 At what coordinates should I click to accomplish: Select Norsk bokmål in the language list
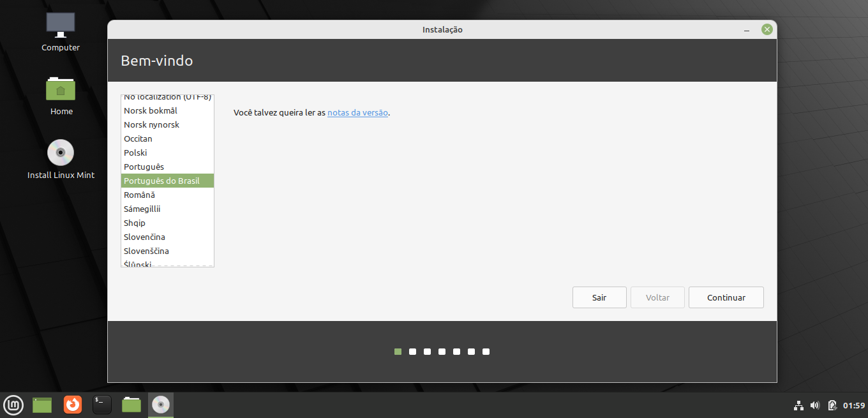pos(167,110)
